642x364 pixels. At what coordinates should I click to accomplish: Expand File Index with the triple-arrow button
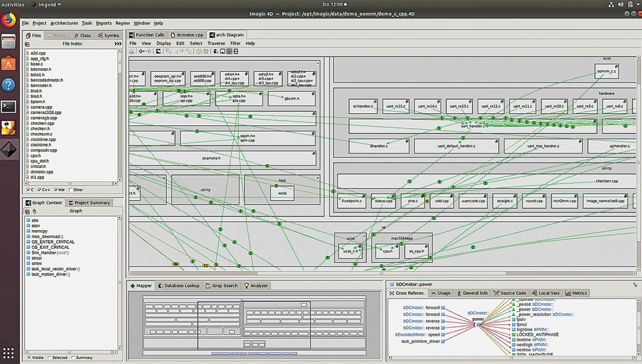(x=118, y=44)
